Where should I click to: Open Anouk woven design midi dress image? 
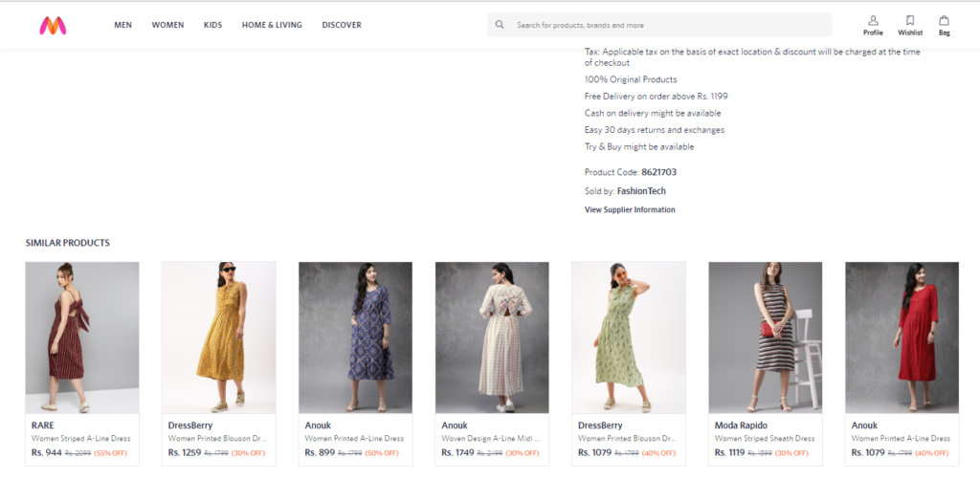(x=492, y=337)
